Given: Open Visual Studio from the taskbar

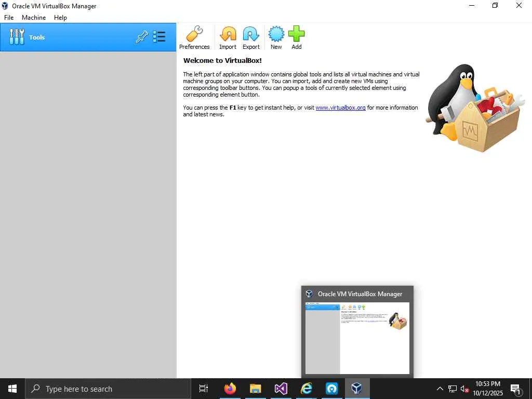Looking at the screenshot, I should pyautogui.click(x=281, y=389).
